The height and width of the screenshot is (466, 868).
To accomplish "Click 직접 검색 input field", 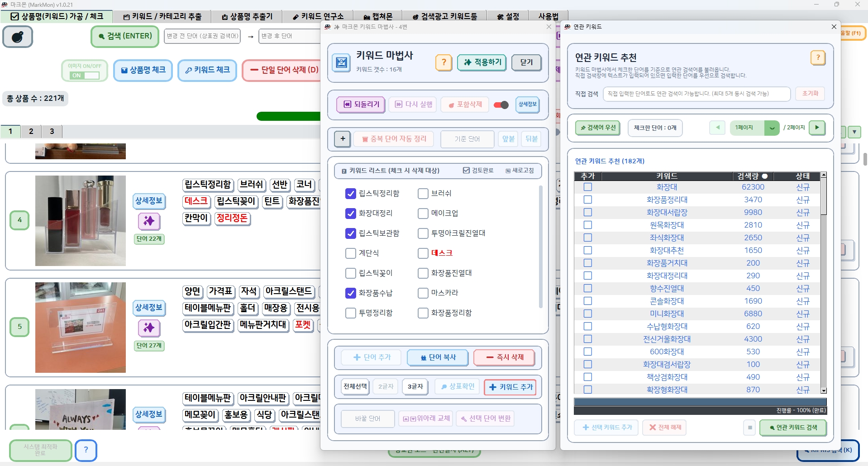I will pyautogui.click(x=696, y=94).
